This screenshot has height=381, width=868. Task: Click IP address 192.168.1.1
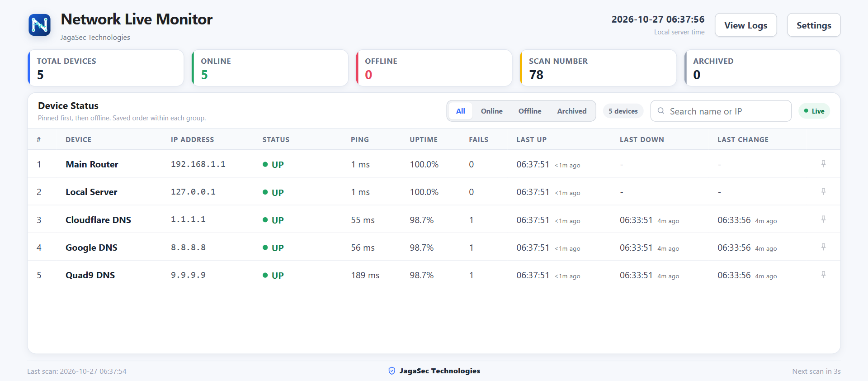198,164
